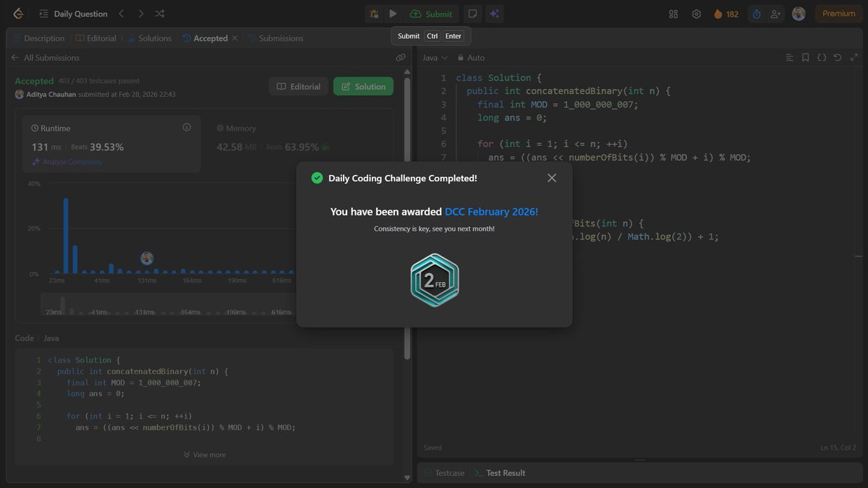Click the format code lines icon
The image size is (868, 488).
[790, 58]
